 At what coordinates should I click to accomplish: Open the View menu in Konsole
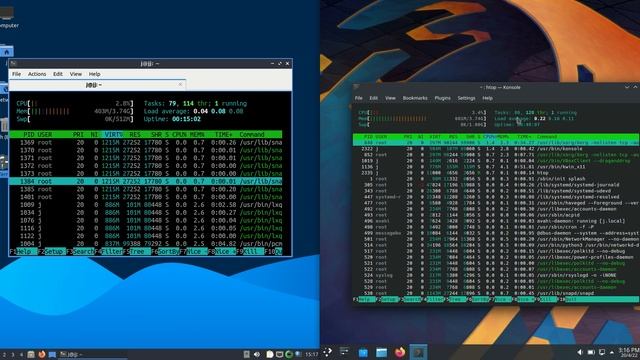(x=390, y=98)
